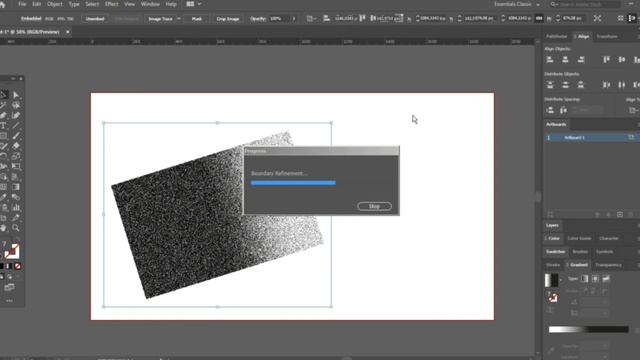Select the Free Transform tool
The width and height of the screenshot is (640, 360).
16,167
